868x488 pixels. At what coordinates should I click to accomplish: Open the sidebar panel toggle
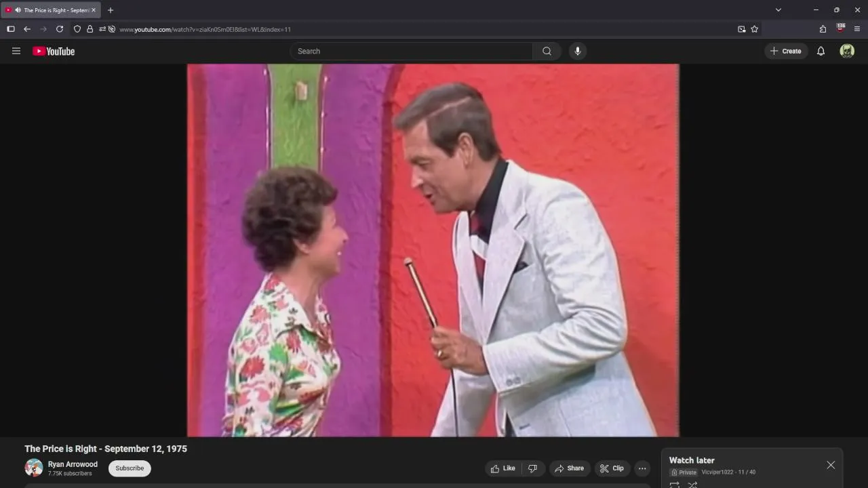11,29
